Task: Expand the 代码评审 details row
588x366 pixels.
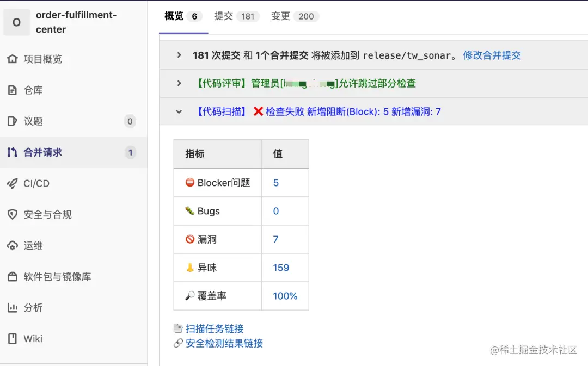Action: (179, 83)
